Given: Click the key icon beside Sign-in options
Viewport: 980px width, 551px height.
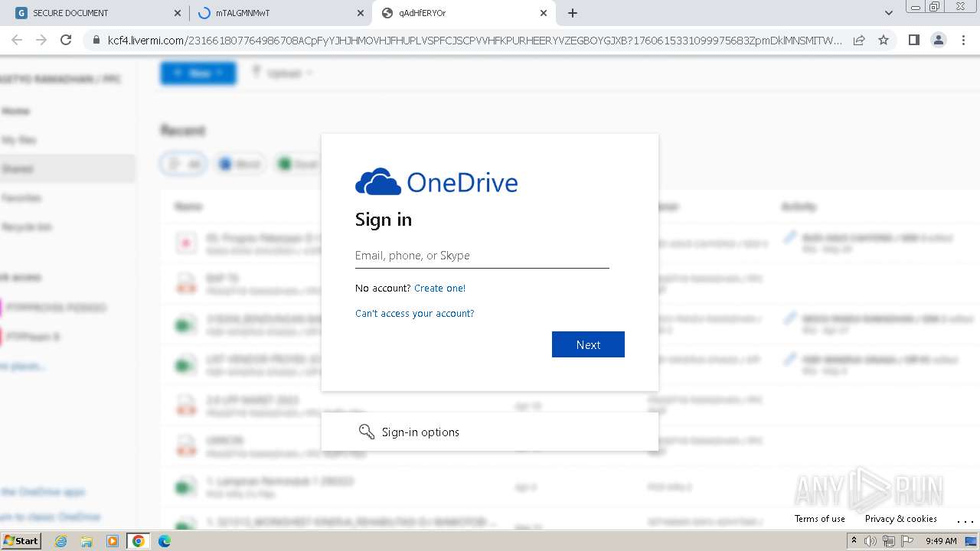Looking at the screenshot, I should pyautogui.click(x=367, y=432).
